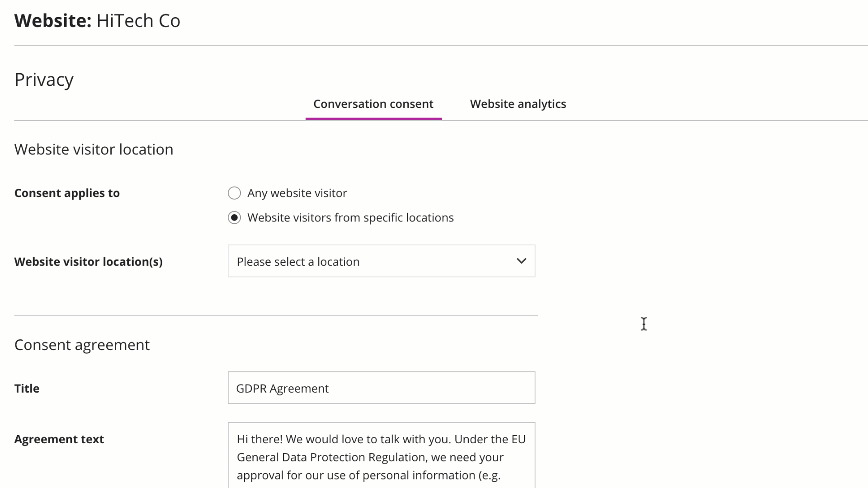Open the Website analytics tab
Screen dimensions: 868x488
click(x=518, y=104)
